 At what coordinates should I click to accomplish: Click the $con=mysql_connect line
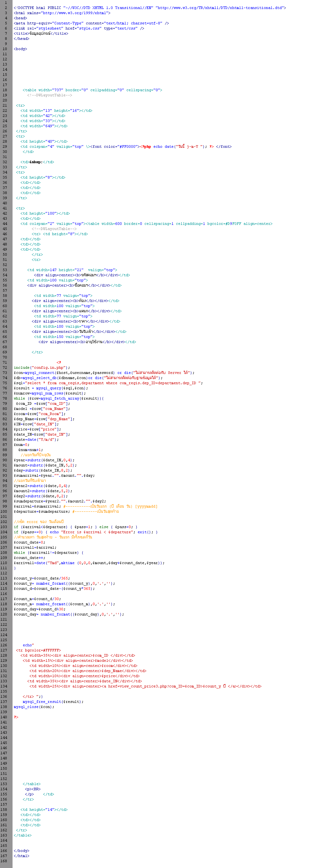[104, 373]
